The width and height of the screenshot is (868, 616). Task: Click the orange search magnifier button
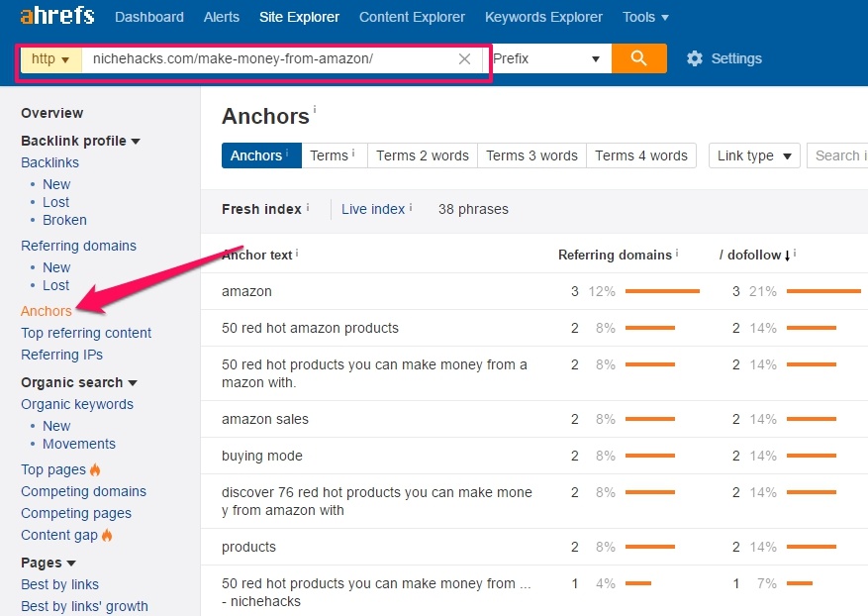pos(638,58)
